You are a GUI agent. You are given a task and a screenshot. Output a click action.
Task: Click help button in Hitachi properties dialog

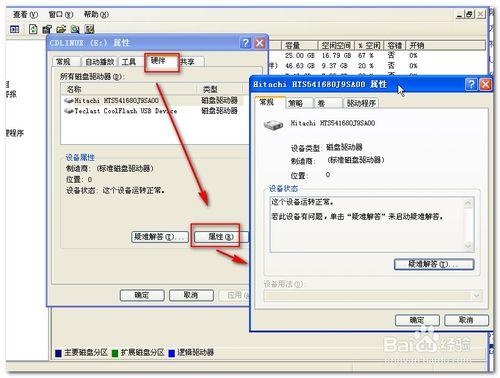[x=471, y=84]
